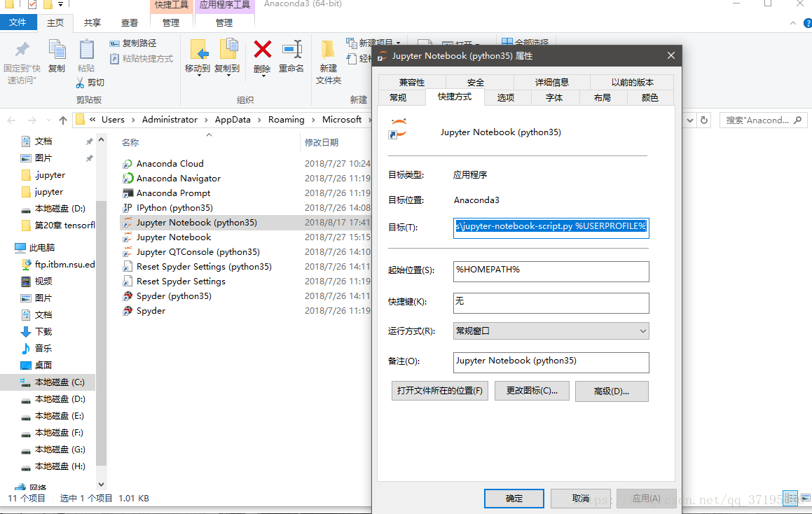Click the Anaconda Prompt shortcut icon
812x514 pixels.
[128, 193]
